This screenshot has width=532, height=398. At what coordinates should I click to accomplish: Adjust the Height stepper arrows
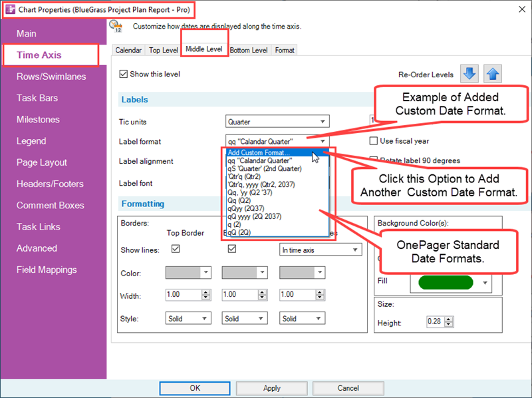tap(448, 321)
